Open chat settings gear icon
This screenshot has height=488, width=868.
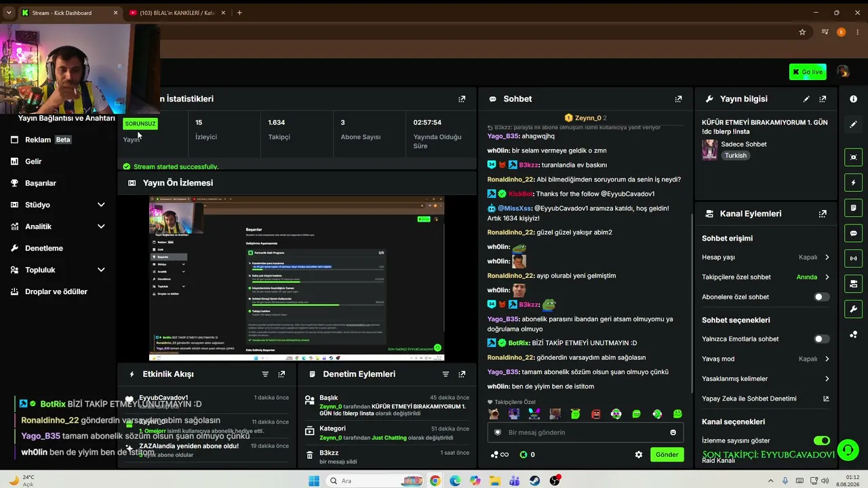tap(638, 455)
